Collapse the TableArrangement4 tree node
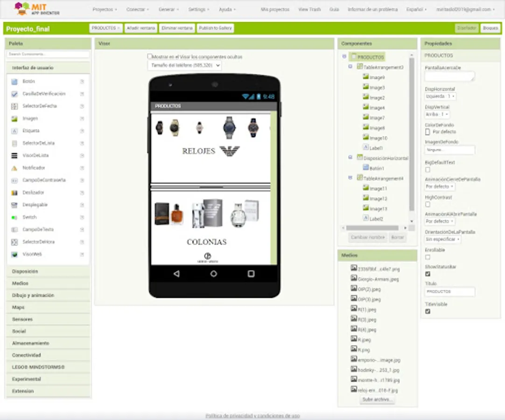 tap(351, 178)
